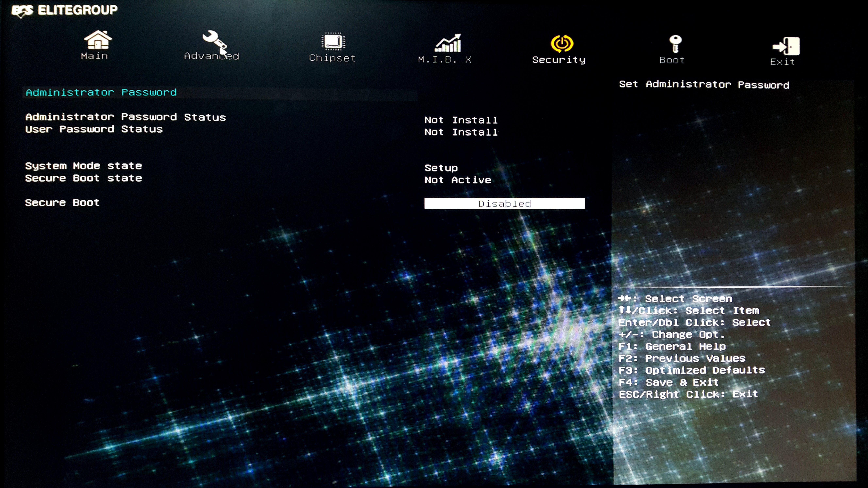Click Administrator status value Not Install

pos(461,120)
